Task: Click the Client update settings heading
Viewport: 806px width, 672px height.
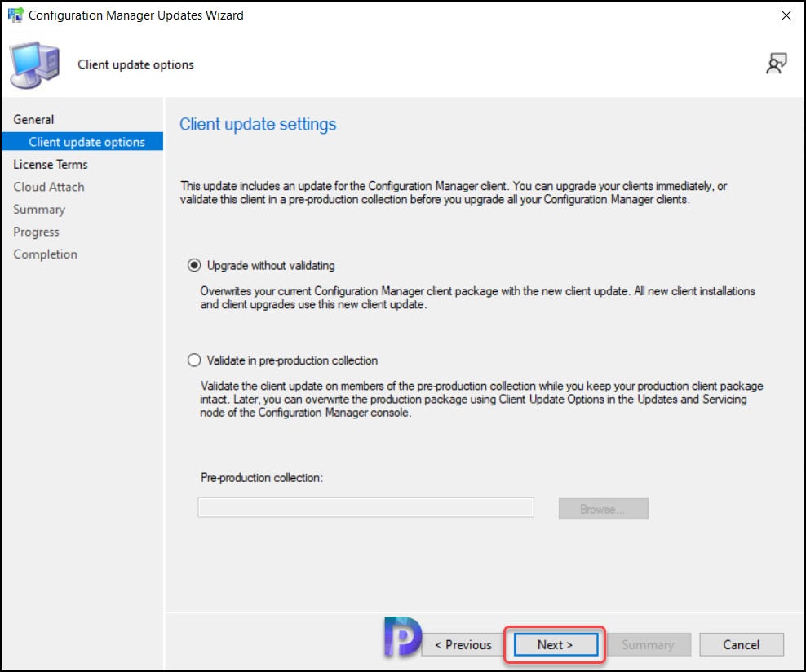Action: pyautogui.click(x=258, y=124)
